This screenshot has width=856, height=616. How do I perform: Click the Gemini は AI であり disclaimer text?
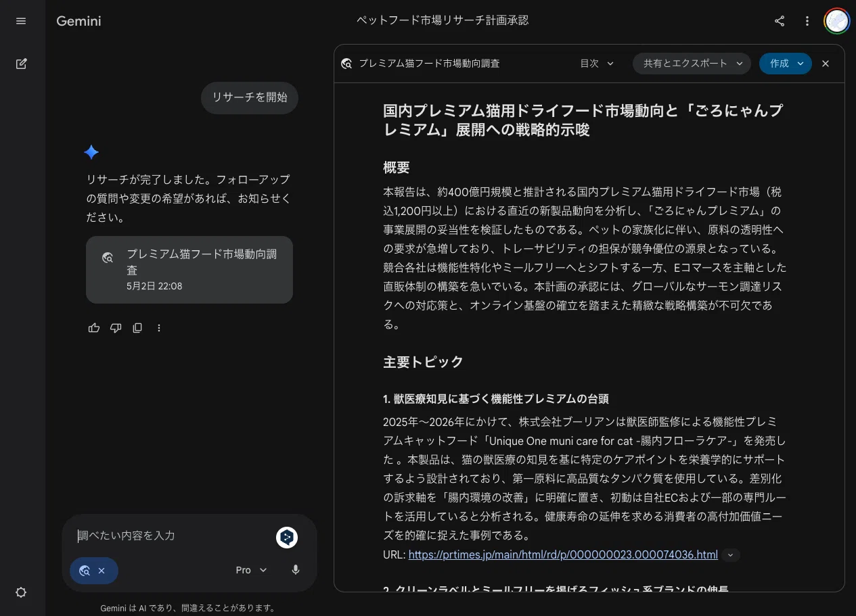coord(188,608)
